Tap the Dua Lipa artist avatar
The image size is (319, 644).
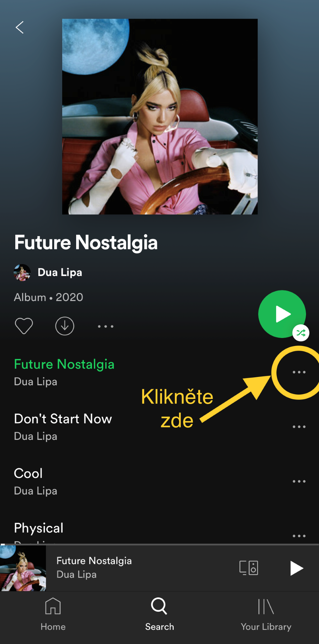(22, 272)
